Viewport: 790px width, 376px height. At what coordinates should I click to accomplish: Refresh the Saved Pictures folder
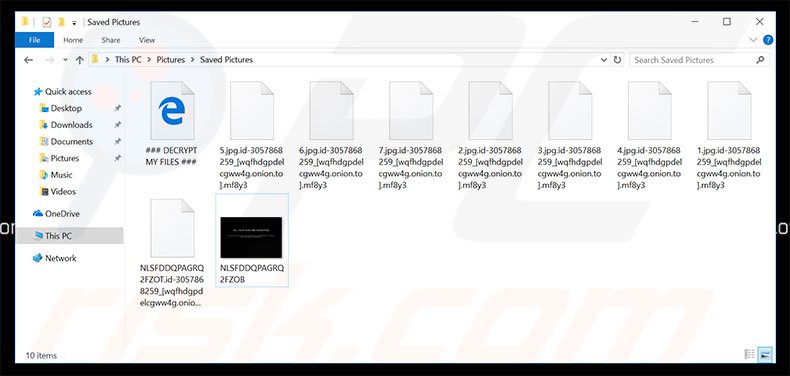pos(617,59)
